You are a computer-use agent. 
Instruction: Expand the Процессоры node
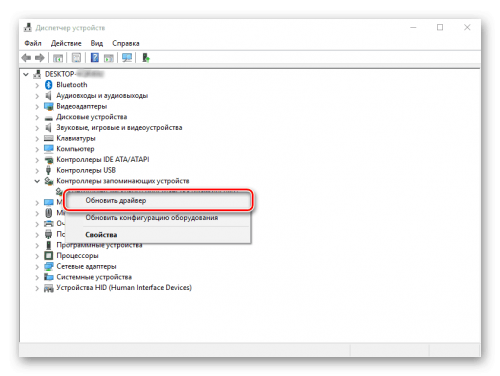tap(37, 256)
